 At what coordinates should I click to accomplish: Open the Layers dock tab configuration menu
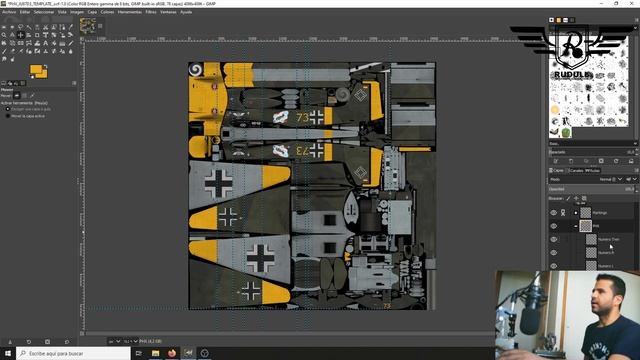tap(635, 170)
